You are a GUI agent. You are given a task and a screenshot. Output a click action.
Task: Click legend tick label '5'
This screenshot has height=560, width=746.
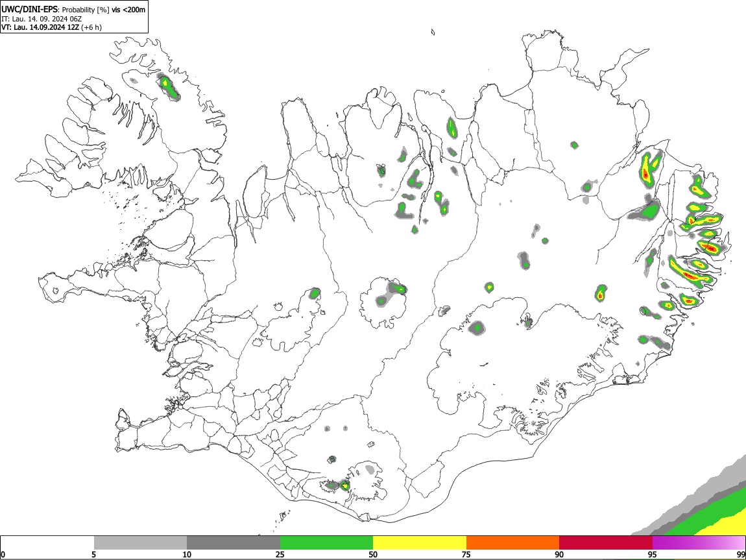tap(93, 554)
